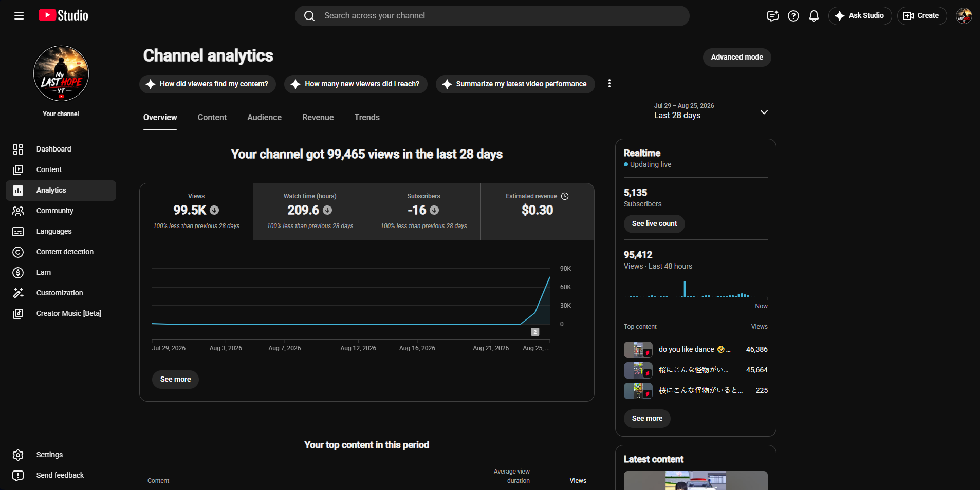The height and width of the screenshot is (490, 980).
Task: Click the 'Your channel' label in sidebar
Action: (x=61, y=114)
